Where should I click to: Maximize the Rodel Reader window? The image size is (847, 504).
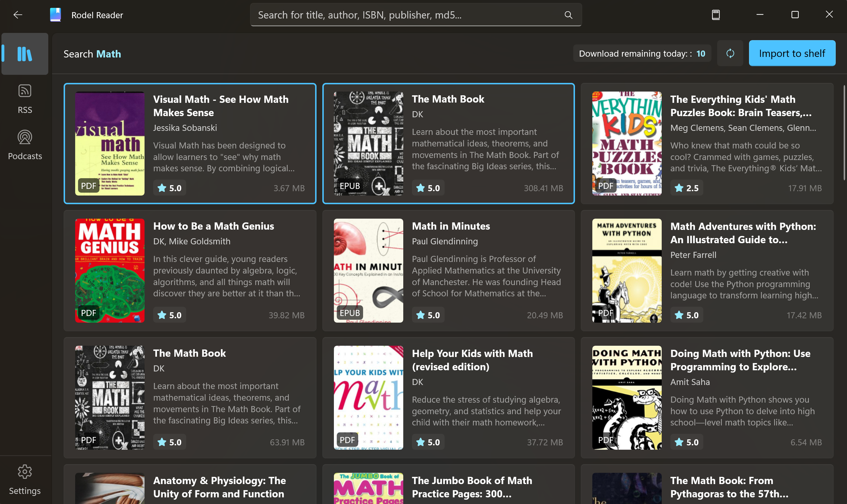795,15
